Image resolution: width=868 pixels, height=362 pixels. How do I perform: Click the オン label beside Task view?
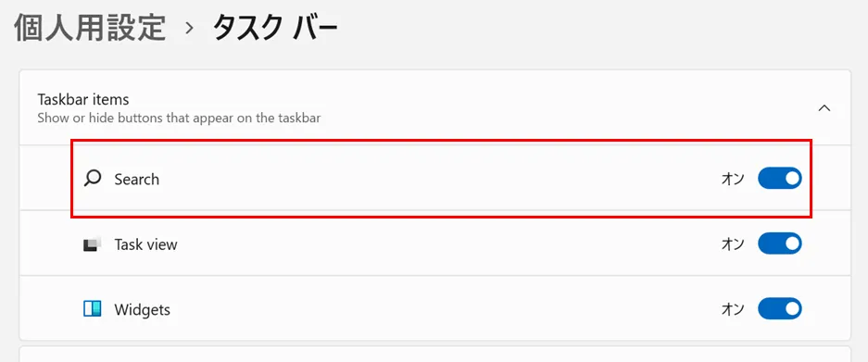click(733, 244)
